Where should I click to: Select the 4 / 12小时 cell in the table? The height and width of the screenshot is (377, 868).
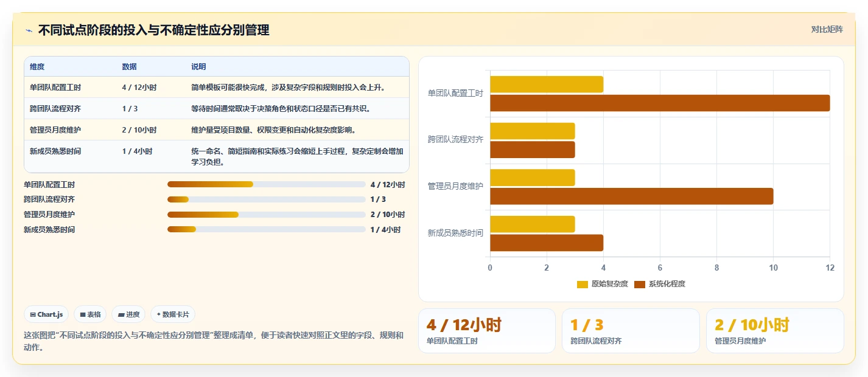pos(139,88)
